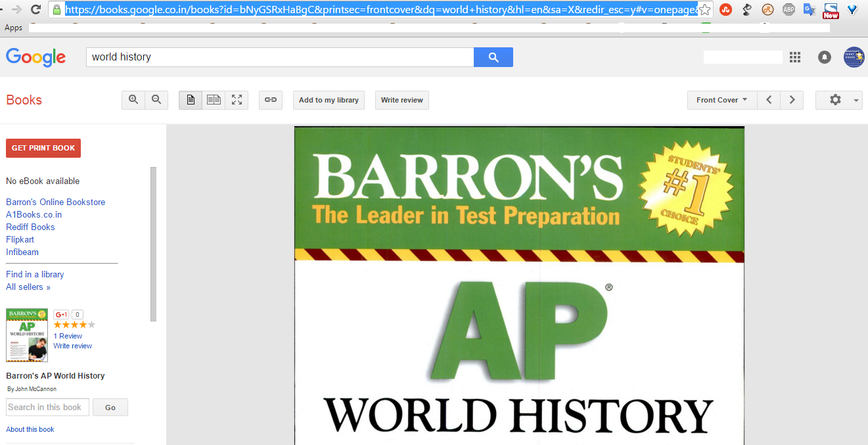Open Google notifications bell
This screenshot has width=868, height=445.
click(824, 57)
